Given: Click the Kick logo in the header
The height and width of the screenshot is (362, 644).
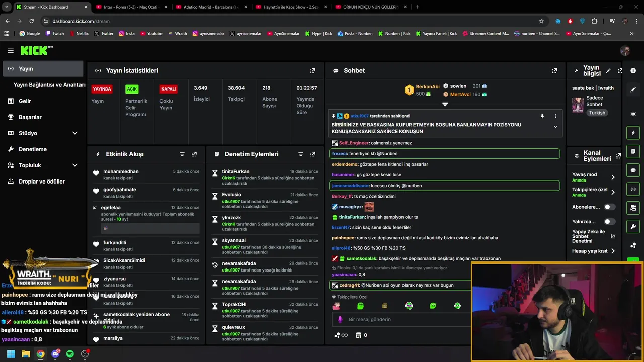Looking at the screenshot, I should click(36, 50).
